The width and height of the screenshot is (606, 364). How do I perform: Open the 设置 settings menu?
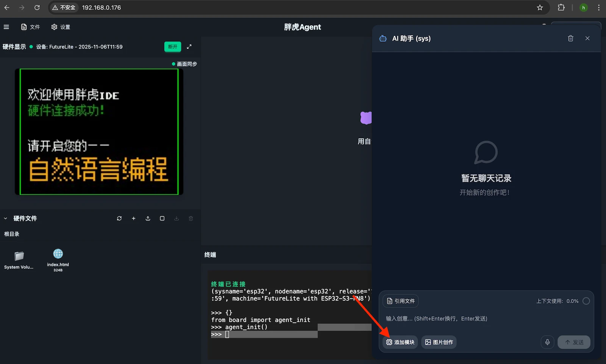coord(61,27)
